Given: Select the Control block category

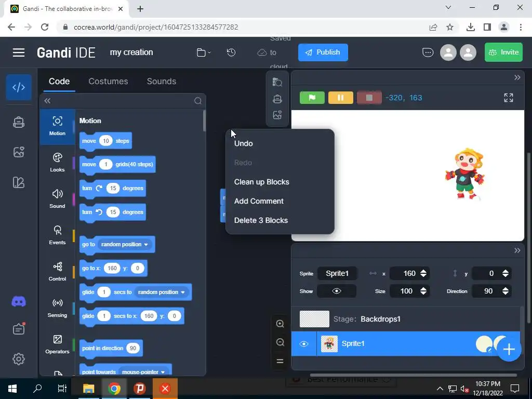Looking at the screenshot, I should pos(57,272).
